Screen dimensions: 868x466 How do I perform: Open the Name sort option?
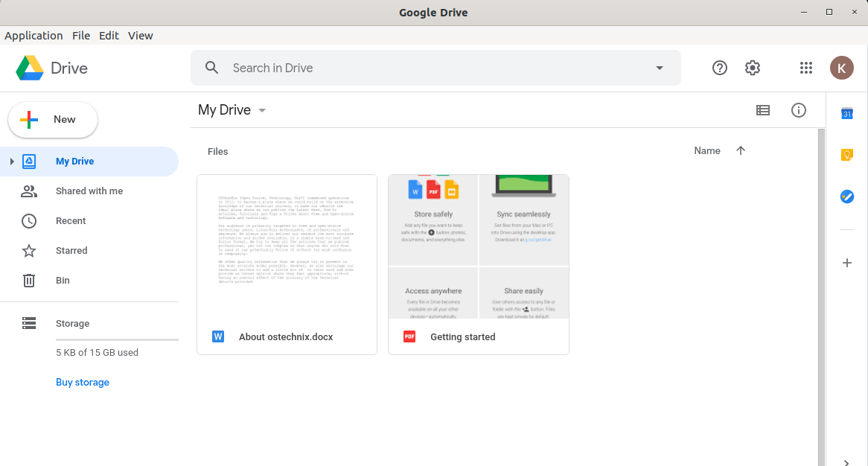click(x=707, y=150)
